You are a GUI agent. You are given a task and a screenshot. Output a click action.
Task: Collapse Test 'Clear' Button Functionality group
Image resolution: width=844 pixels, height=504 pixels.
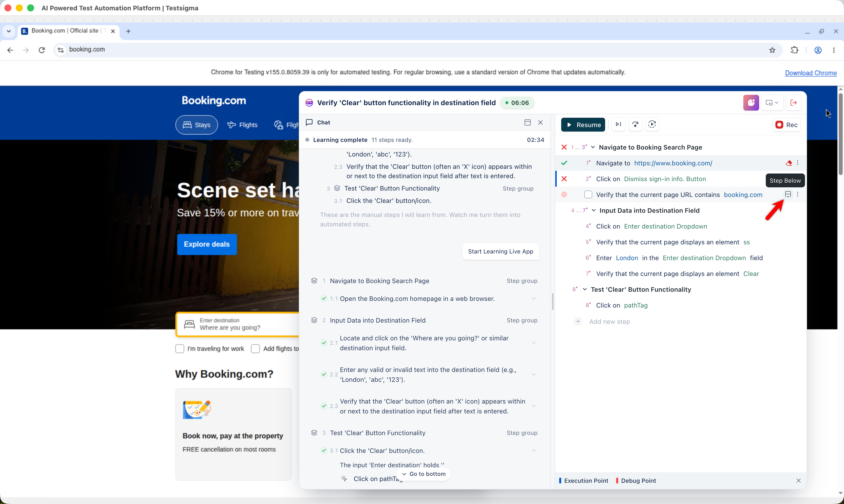[585, 289]
